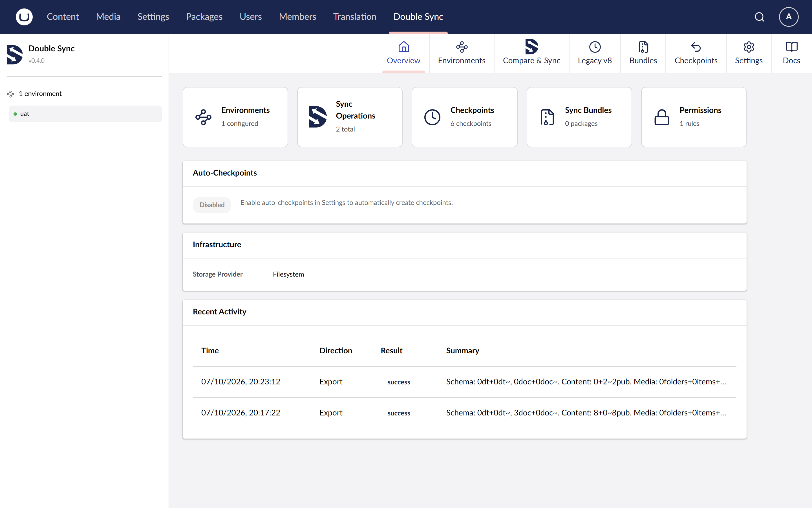Click the Checkpoints undo-arrow icon
This screenshot has width=812, height=508.
pos(696,47)
